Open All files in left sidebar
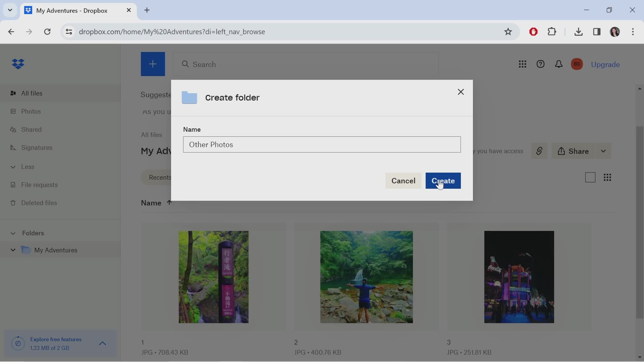This screenshot has height=362, width=644. tap(32, 93)
